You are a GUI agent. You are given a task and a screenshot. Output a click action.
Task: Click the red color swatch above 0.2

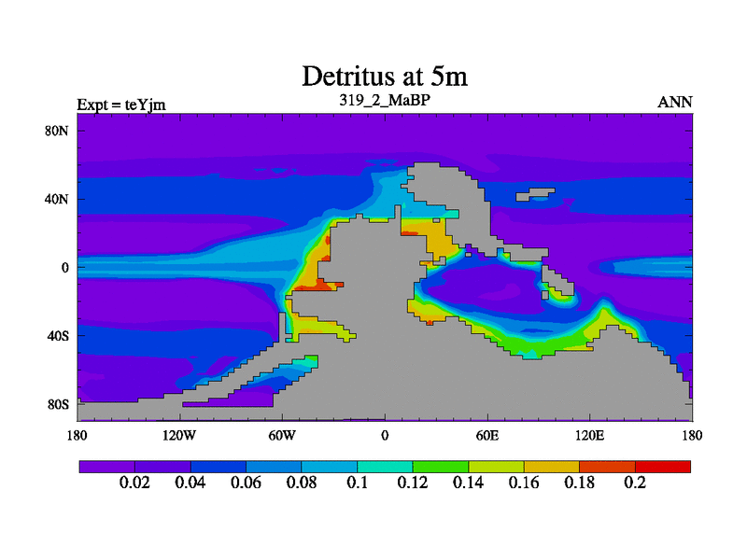663,466
